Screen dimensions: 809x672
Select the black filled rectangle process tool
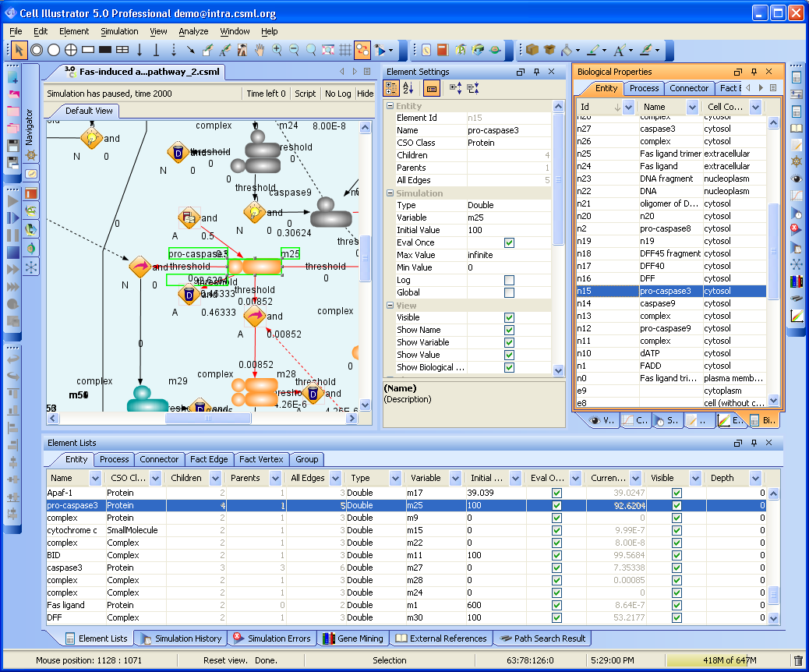point(105,50)
